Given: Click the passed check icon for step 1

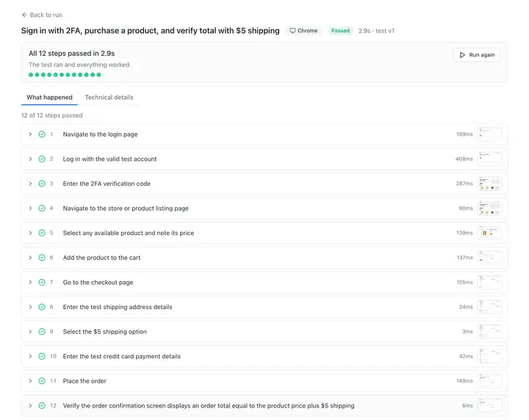Looking at the screenshot, I should (42, 134).
